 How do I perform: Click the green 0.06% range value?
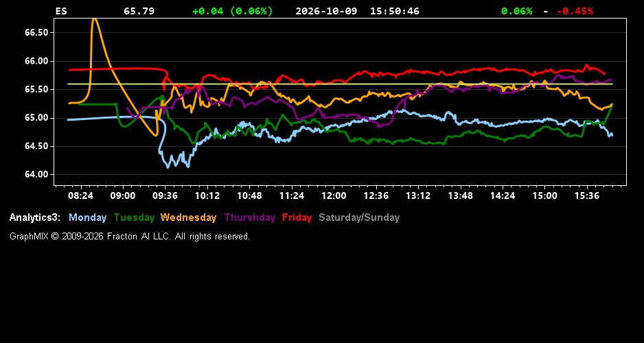(517, 11)
